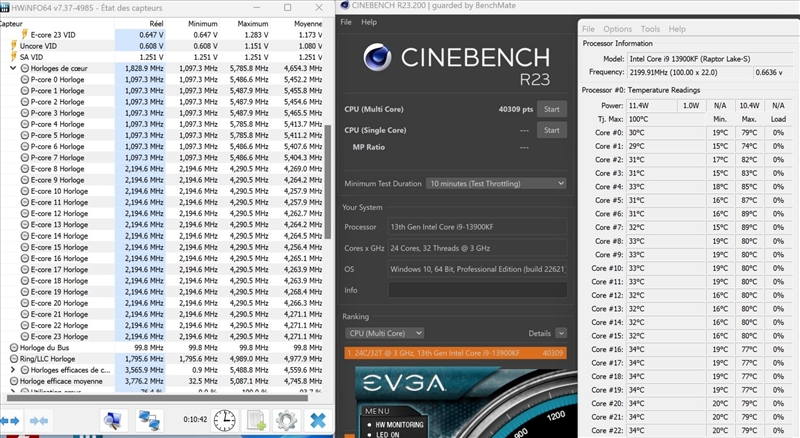Click the lightning icon beside SA VID
Viewport: 800px width, 438px height.
point(14,57)
